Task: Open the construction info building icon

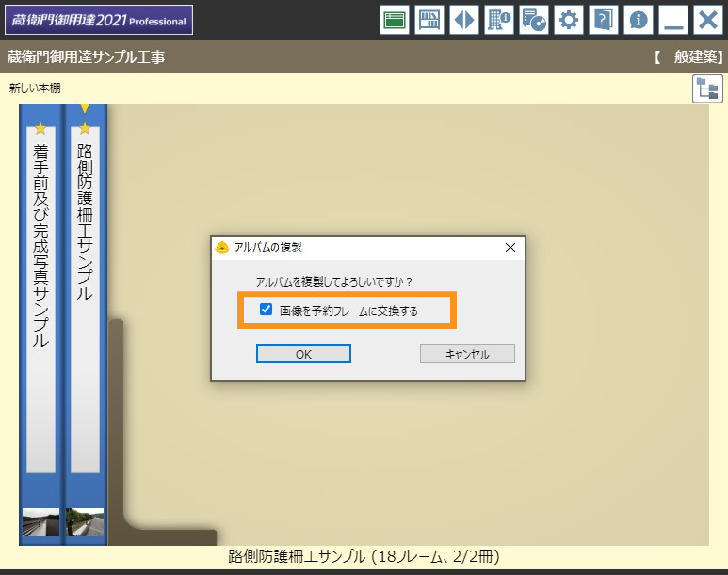Action: pos(499,20)
